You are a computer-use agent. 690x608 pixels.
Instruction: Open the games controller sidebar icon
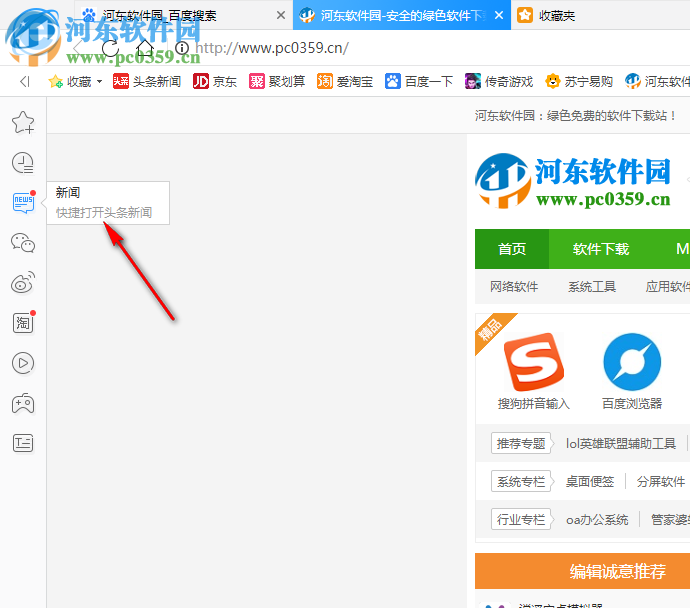23,403
